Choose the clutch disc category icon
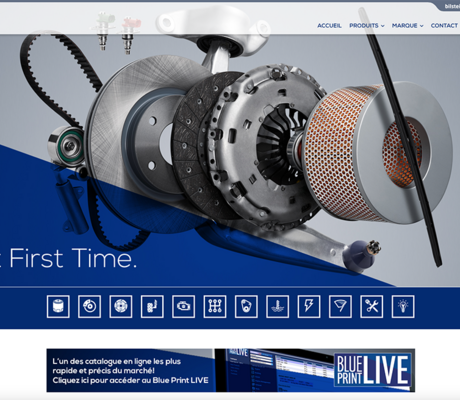 click(121, 306)
